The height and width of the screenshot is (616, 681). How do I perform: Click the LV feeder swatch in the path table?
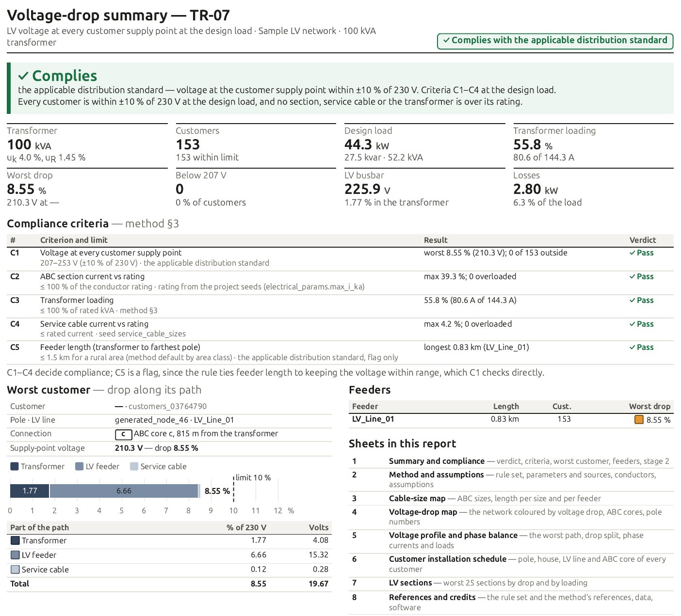tap(15, 555)
